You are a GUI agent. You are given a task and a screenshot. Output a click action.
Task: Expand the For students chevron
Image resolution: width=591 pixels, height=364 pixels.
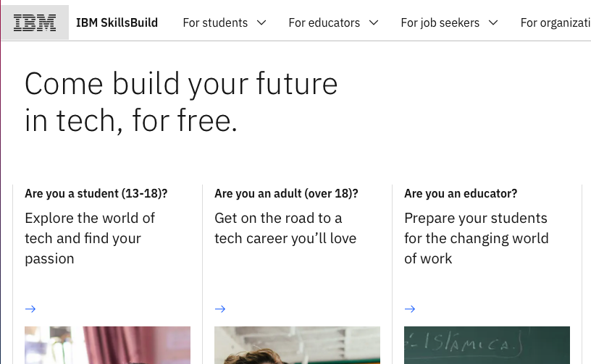[261, 23]
